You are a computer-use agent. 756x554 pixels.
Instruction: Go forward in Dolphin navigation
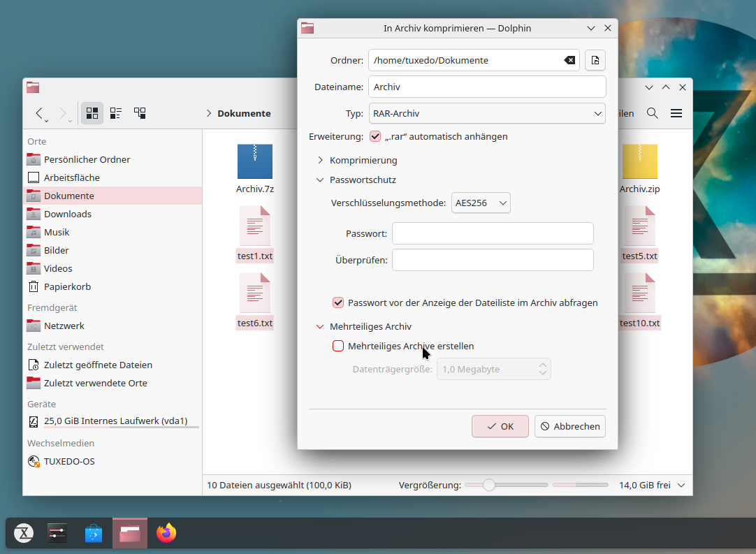point(63,113)
